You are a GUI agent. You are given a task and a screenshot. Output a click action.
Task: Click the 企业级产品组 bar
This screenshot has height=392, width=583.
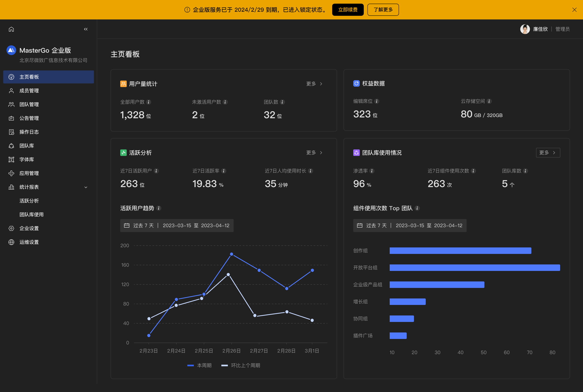point(437,284)
